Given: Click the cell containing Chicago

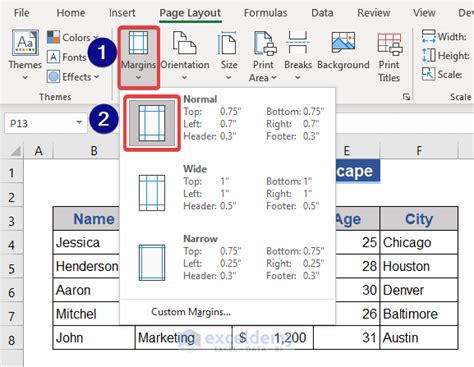Looking at the screenshot, I should point(419,242).
